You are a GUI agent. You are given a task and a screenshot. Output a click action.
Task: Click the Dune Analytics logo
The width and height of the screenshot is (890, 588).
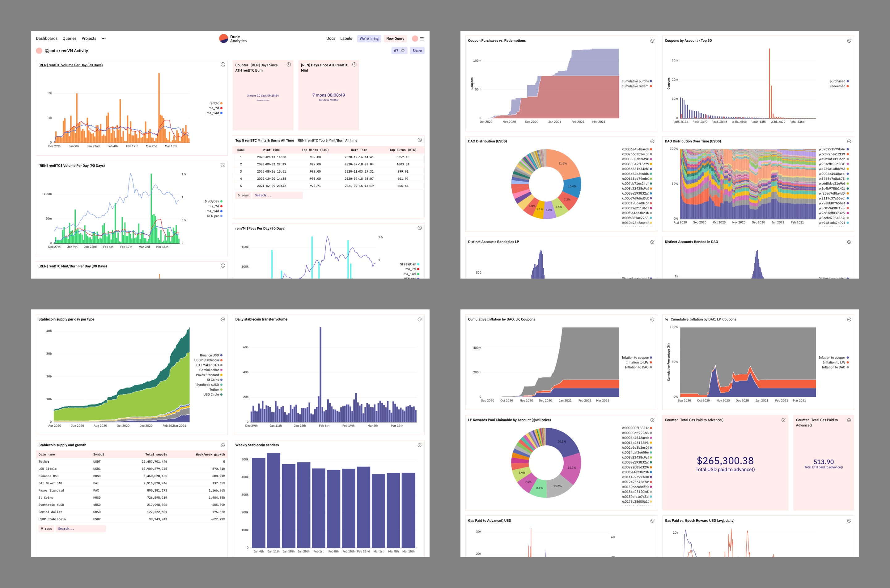pyautogui.click(x=233, y=39)
